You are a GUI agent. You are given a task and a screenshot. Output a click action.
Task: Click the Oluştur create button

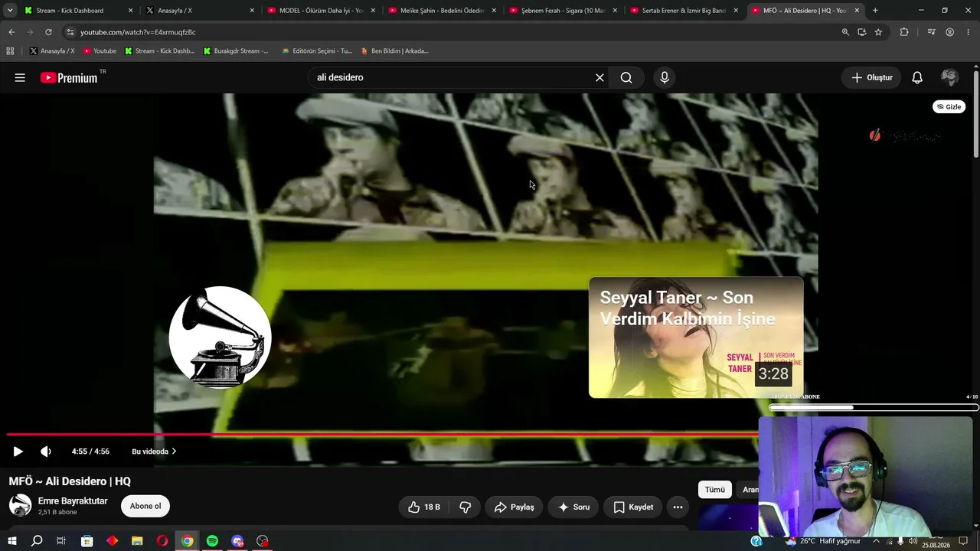click(872, 77)
